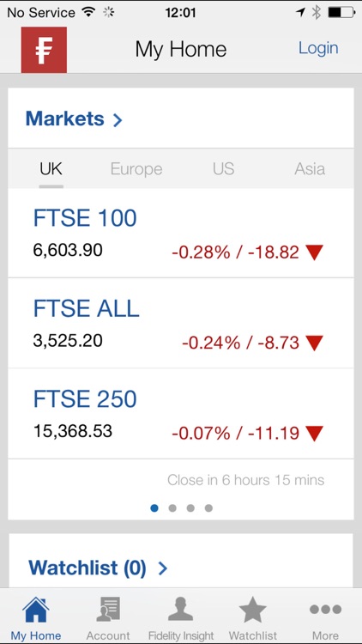This screenshot has width=362, height=644.
Task: Open the FTSE 100 index row
Action: (x=181, y=233)
